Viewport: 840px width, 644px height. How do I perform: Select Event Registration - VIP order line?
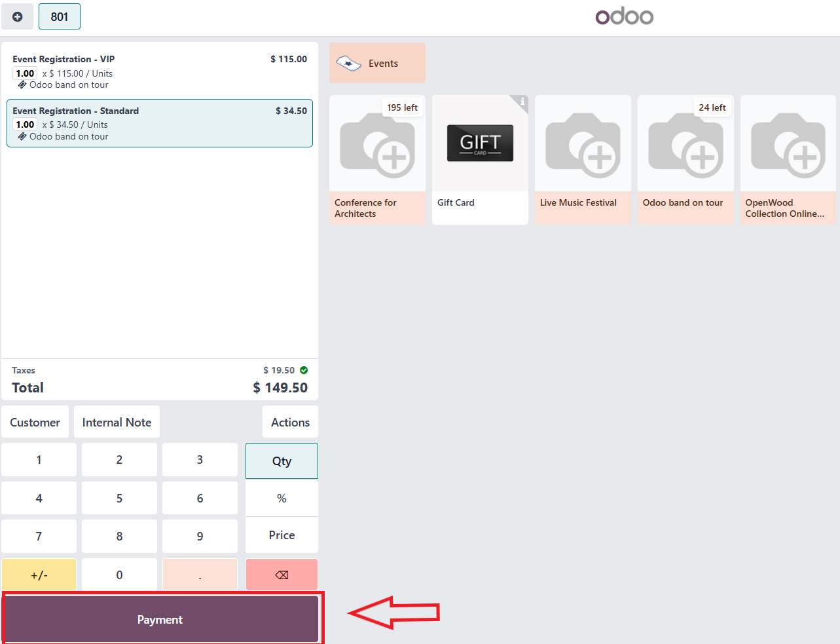point(160,71)
